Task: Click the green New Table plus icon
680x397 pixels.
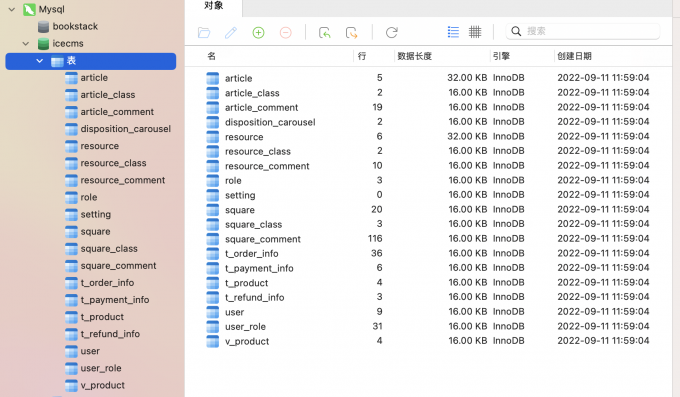Action: coord(258,33)
